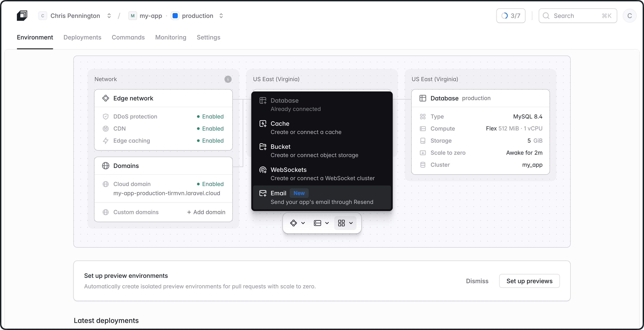This screenshot has height=330, width=644.
Task: Click the disabled Database menu entry
Action: coord(322,105)
